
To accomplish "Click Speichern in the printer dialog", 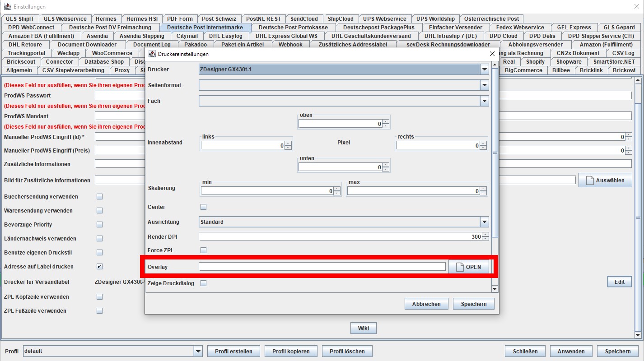I will click(x=473, y=304).
